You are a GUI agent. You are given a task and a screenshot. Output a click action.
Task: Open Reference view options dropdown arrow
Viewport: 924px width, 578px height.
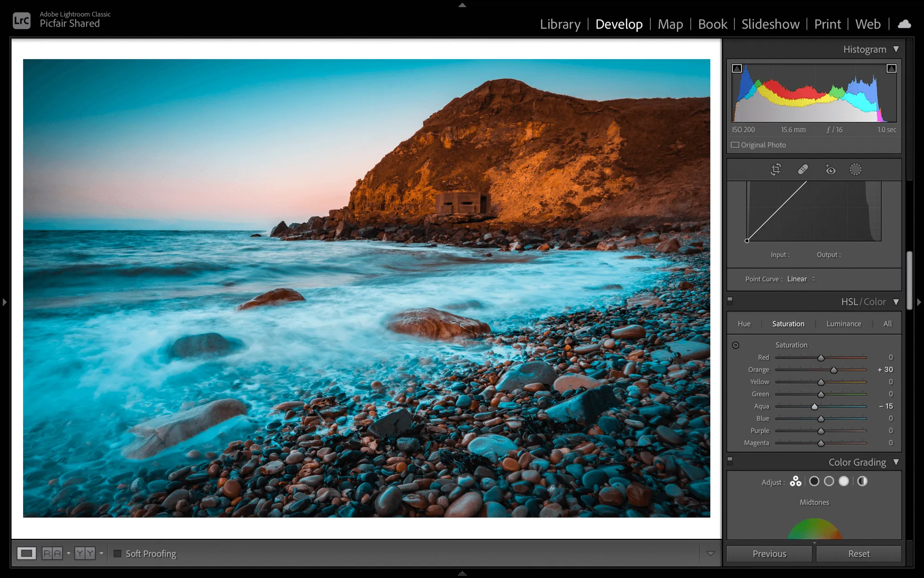(68, 553)
